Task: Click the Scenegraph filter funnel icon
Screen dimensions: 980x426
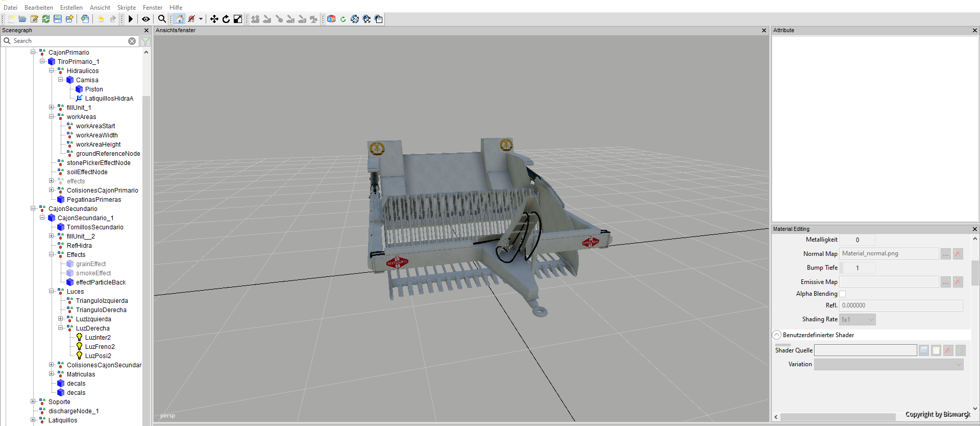Action: tap(145, 41)
